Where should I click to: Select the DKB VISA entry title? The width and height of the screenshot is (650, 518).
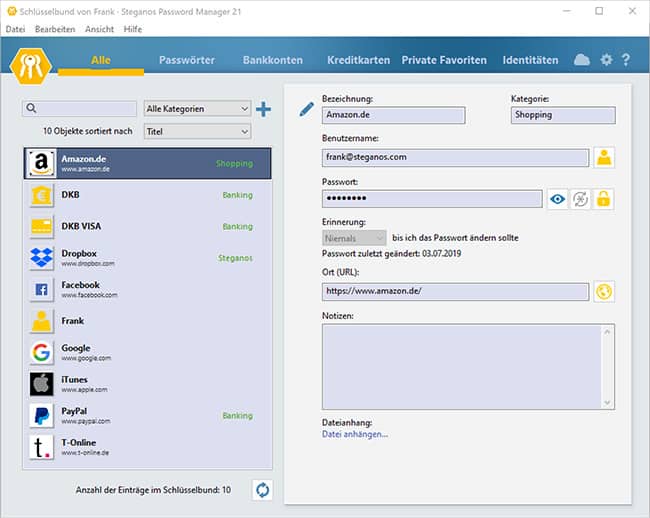point(81,226)
